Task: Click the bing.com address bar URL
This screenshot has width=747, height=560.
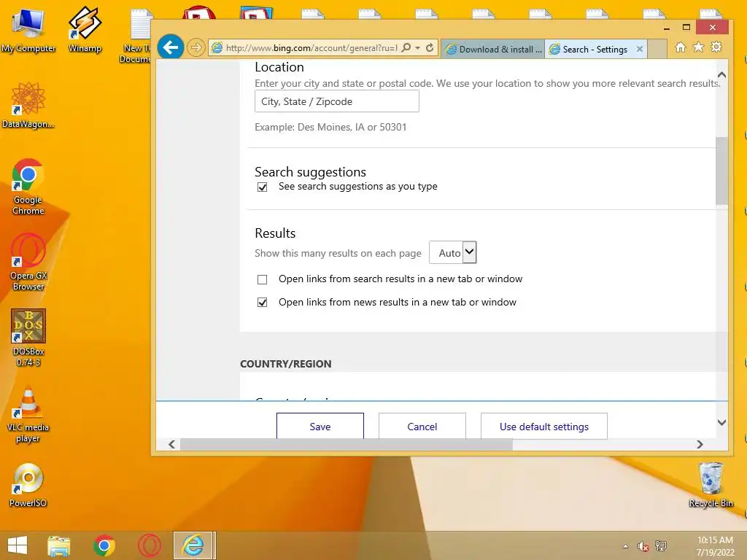Action: coord(311,47)
